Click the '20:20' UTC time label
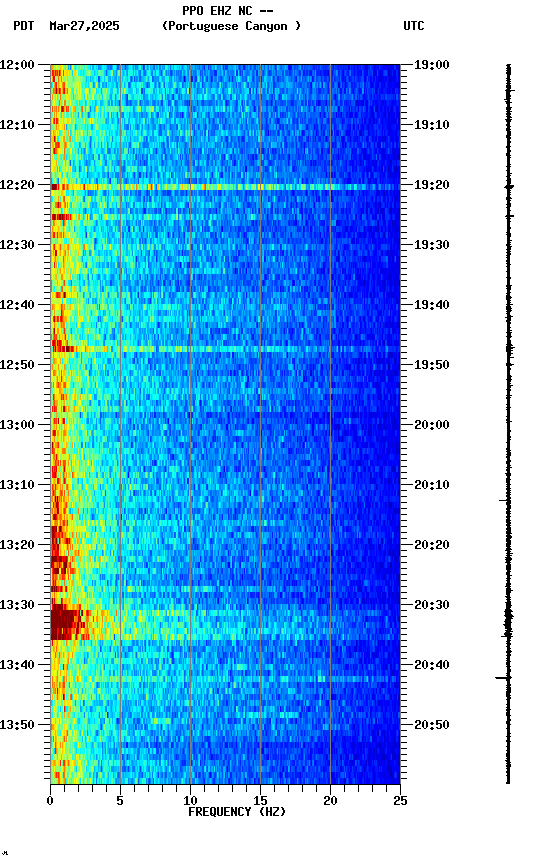The image size is (552, 864). pos(432,545)
